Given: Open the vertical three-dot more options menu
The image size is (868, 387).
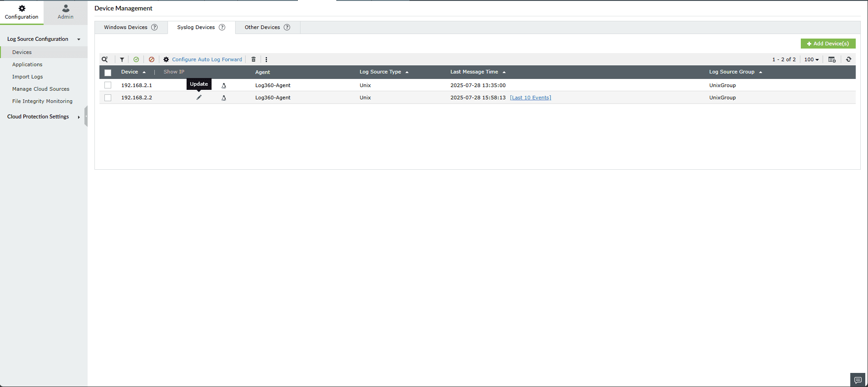Looking at the screenshot, I should [x=266, y=59].
